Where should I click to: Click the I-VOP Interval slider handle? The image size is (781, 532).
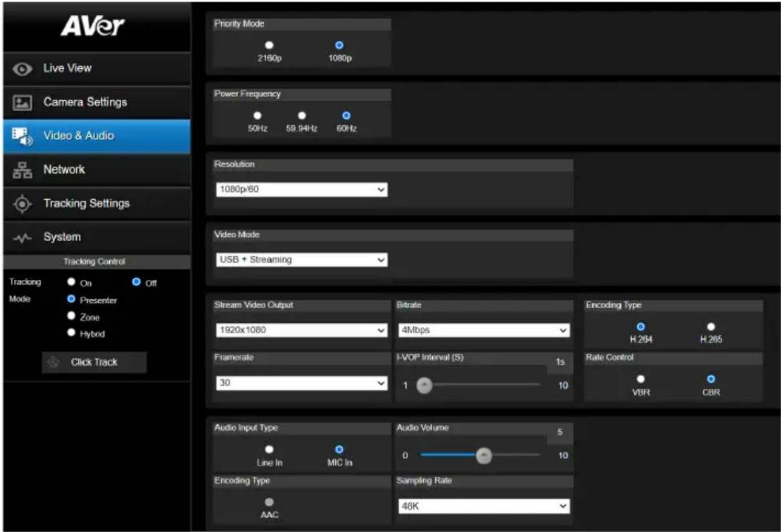point(424,385)
